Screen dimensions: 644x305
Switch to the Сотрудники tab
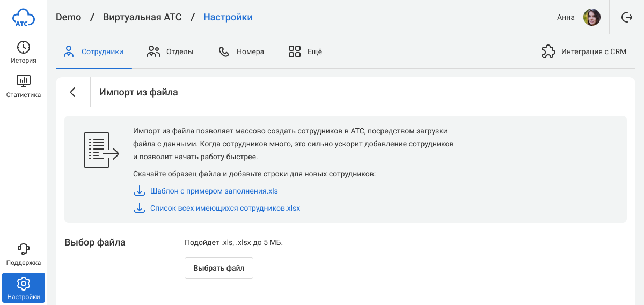click(94, 52)
